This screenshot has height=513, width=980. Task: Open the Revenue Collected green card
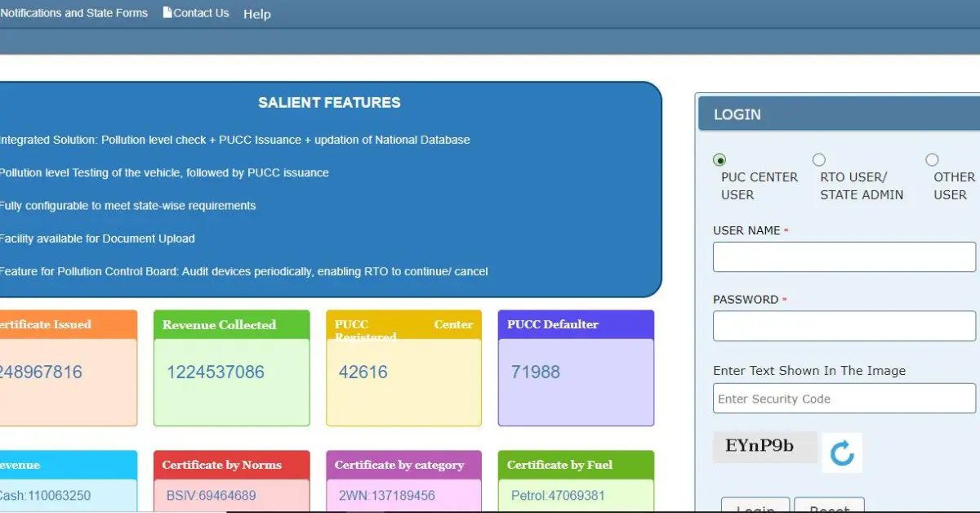(232, 368)
